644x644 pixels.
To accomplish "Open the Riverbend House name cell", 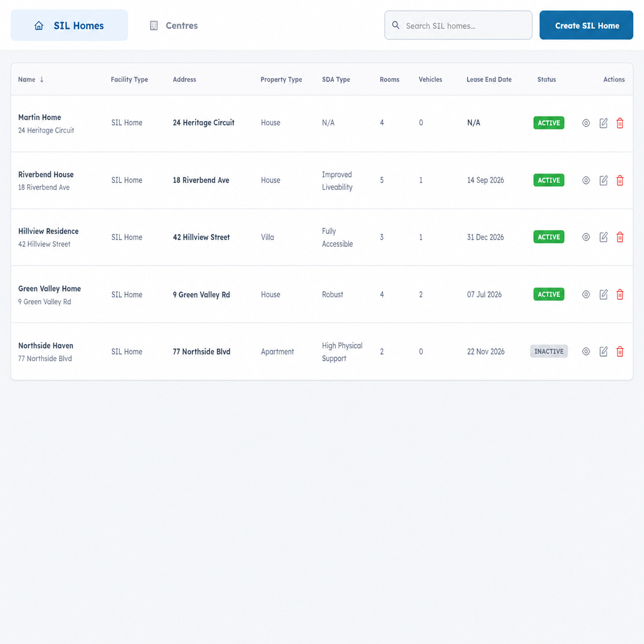I will point(46,181).
